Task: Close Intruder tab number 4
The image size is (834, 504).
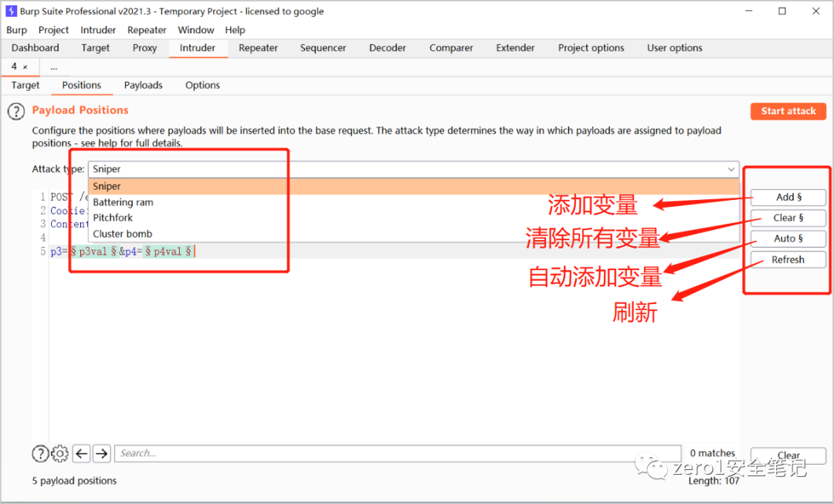Action: pos(25,67)
